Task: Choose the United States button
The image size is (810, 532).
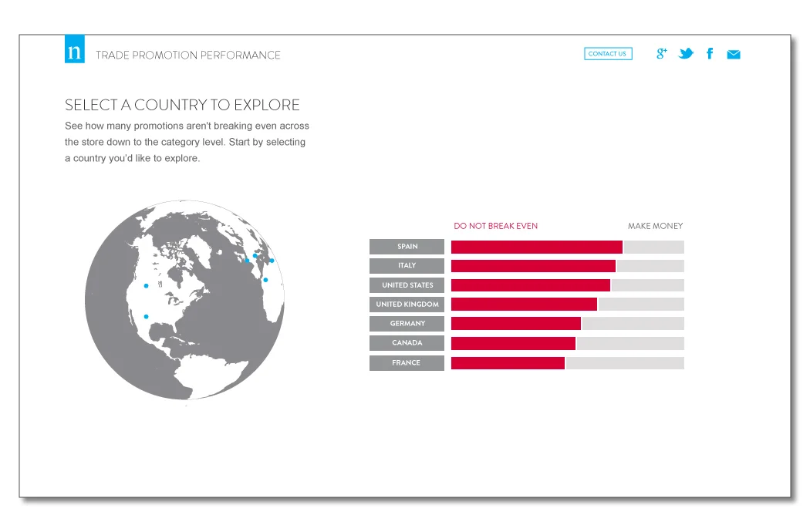Action: tap(407, 285)
